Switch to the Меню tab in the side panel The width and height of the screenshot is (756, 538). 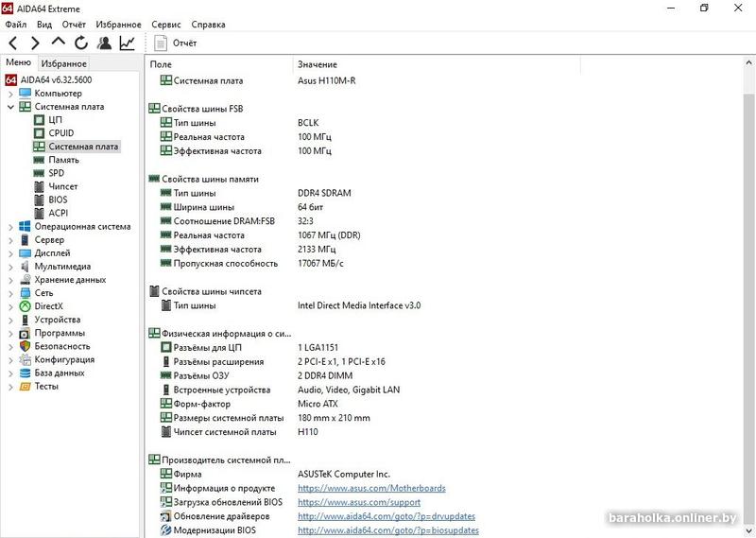point(18,62)
